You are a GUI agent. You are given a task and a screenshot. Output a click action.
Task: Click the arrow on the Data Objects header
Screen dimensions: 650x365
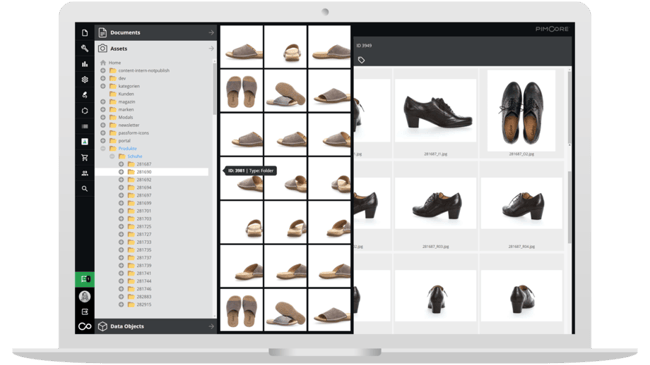point(211,326)
